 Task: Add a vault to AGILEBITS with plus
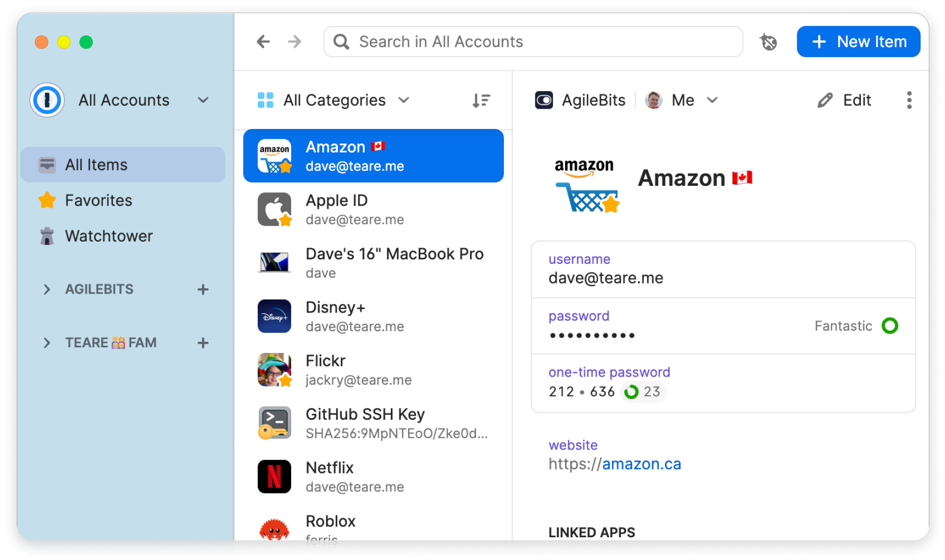coord(203,290)
